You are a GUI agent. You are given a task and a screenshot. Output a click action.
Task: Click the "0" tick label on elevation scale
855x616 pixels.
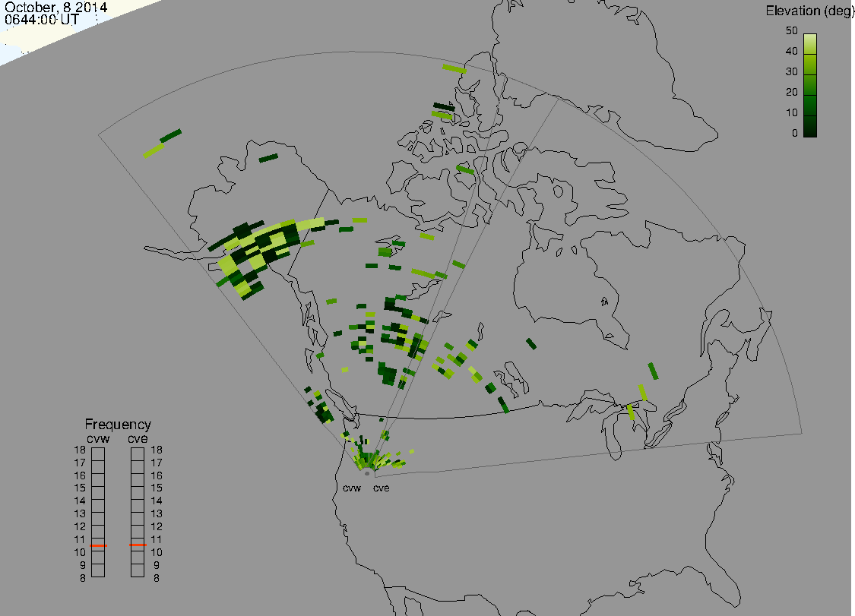pyautogui.click(x=794, y=134)
